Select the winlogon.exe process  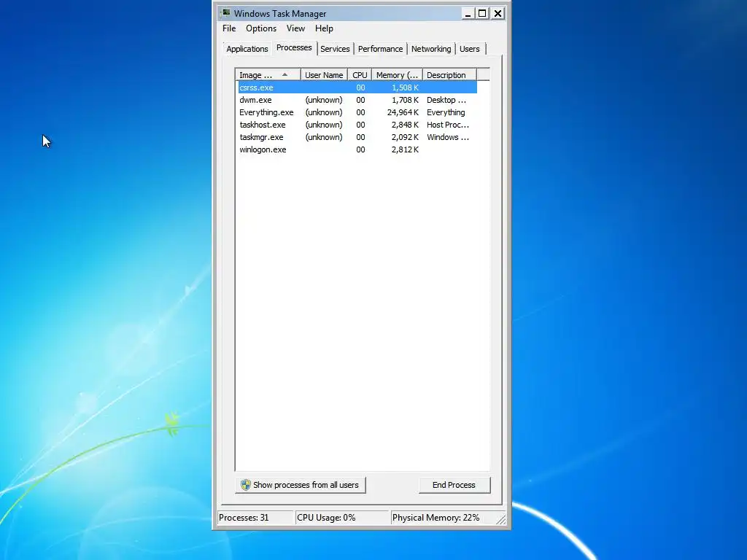[x=357, y=149]
